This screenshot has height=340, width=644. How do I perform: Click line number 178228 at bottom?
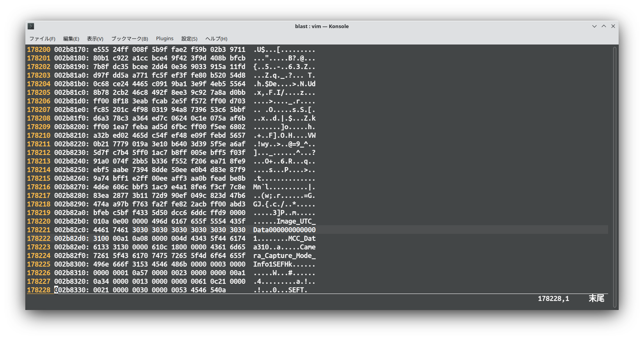[x=39, y=290]
